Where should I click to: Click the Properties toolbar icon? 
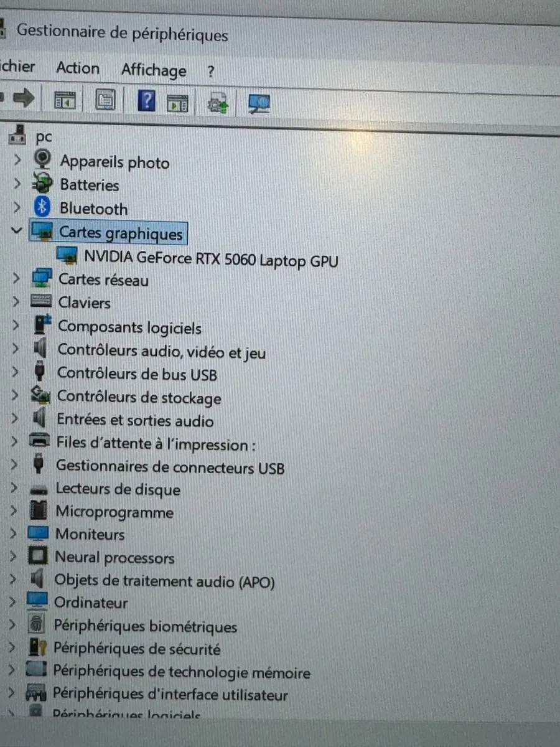[105, 100]
